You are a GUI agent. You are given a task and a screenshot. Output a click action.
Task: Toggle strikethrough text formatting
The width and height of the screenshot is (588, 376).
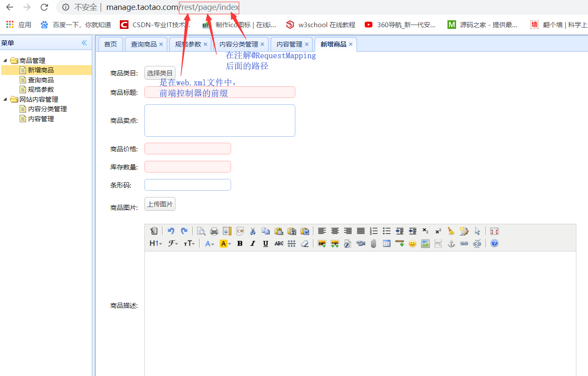[279, 244]
